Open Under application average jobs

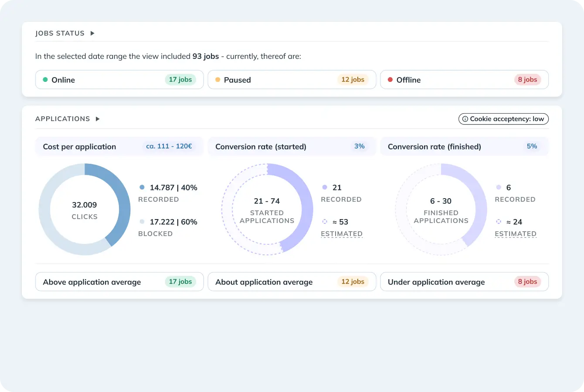tap(464, 282)
